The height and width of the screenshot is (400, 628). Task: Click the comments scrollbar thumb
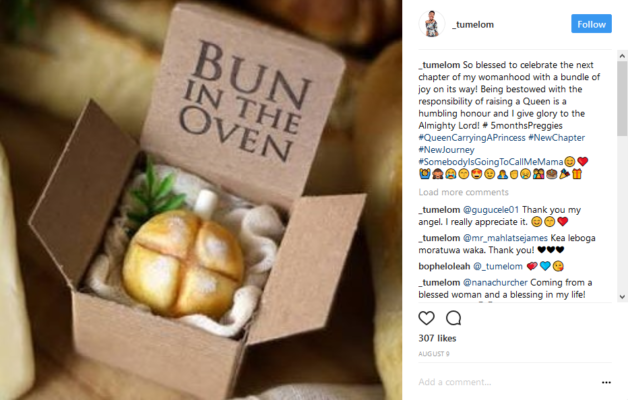click(x=622, y=98)
